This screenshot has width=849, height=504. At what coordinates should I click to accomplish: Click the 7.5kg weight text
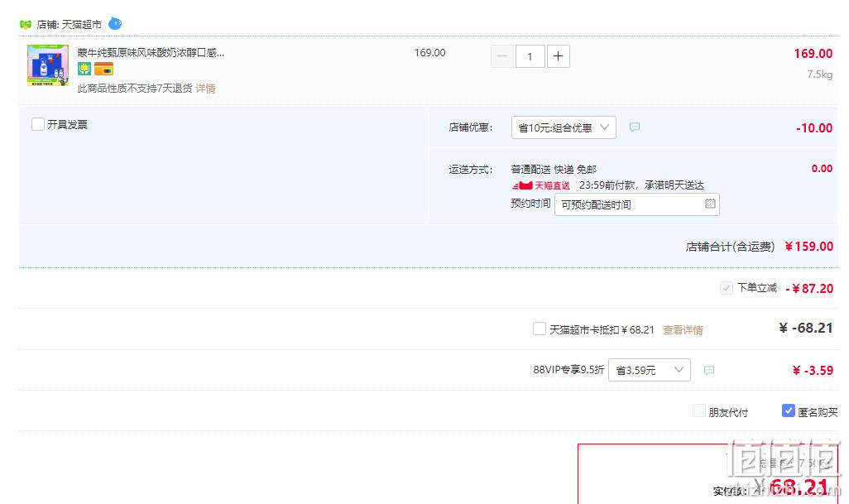[x=819, y=74]
